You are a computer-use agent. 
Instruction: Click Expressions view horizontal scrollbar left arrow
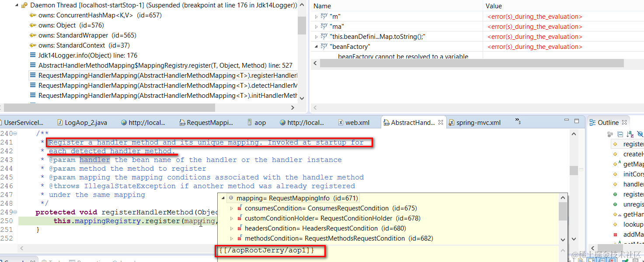tap(315, 63)
